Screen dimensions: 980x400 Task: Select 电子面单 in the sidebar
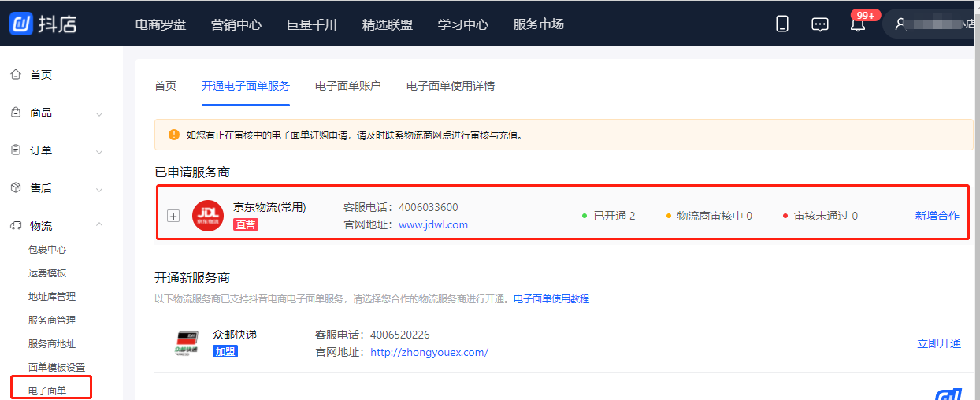click(47, 391)
